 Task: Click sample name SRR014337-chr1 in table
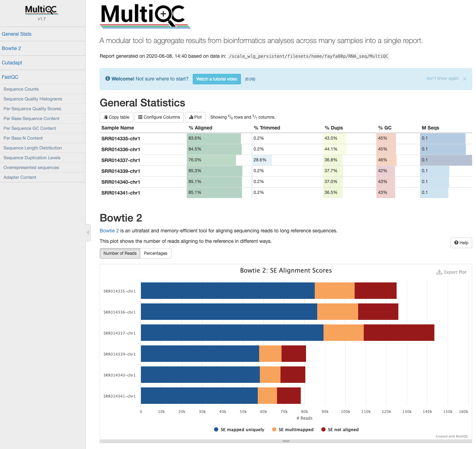[x=121, y=161]
